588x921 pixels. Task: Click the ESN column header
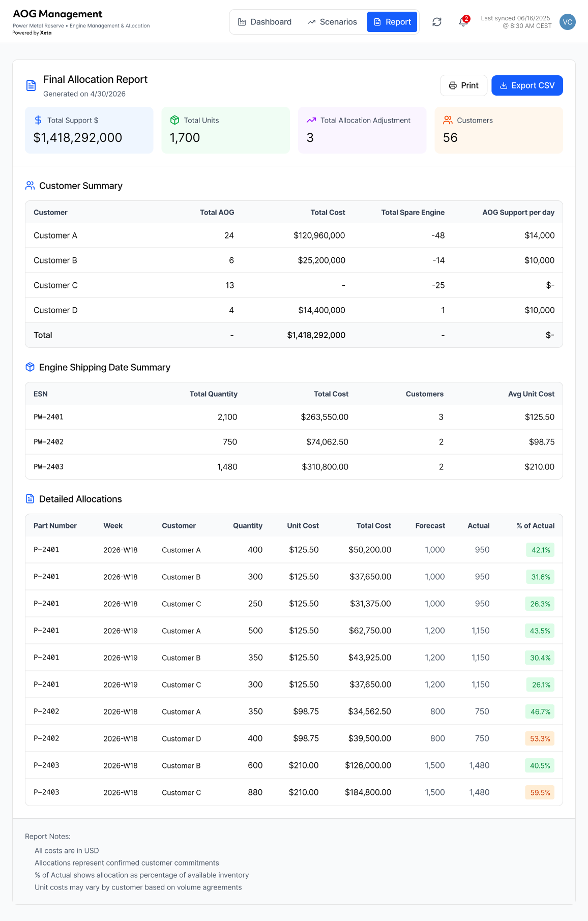click(x=41, y=394)
